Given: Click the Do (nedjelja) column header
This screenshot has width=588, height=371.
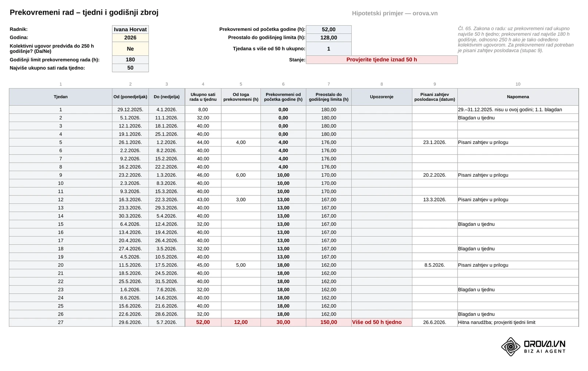Looking at the screenshot, I should point(166,97).
